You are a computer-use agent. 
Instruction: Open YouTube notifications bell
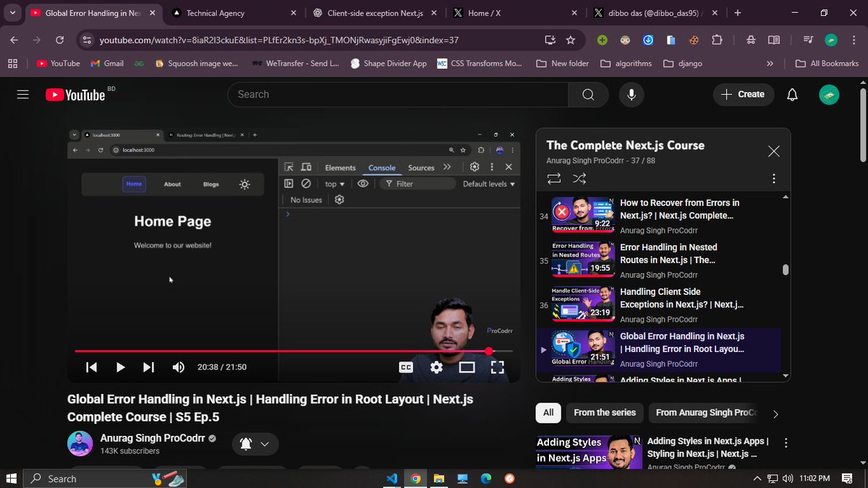792,95
